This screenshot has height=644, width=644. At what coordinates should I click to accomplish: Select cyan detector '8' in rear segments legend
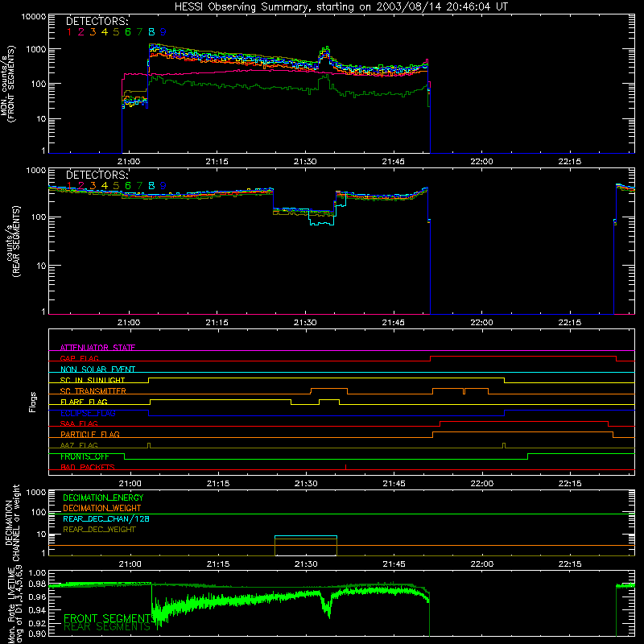(x=151, y=186)
